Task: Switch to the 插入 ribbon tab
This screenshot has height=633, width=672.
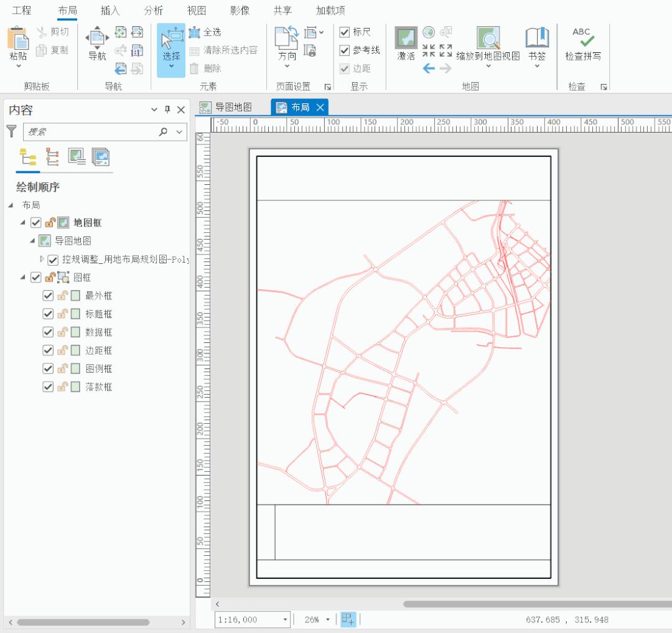Action: 110,10
